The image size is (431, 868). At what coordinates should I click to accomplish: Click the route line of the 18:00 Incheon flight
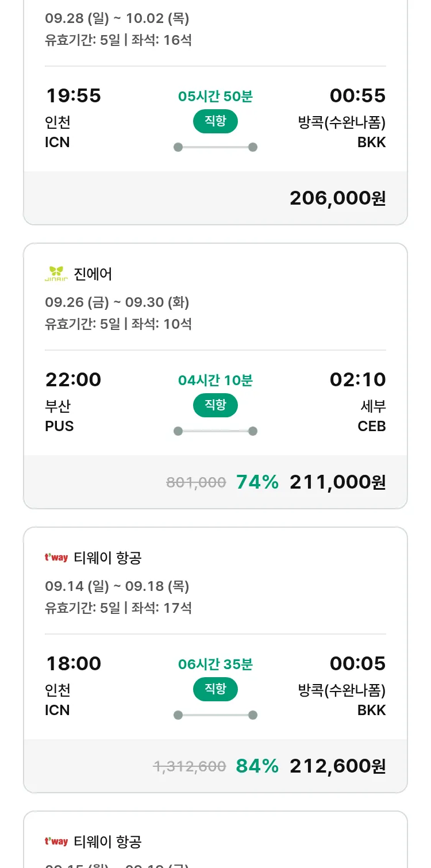click(215, 715)
